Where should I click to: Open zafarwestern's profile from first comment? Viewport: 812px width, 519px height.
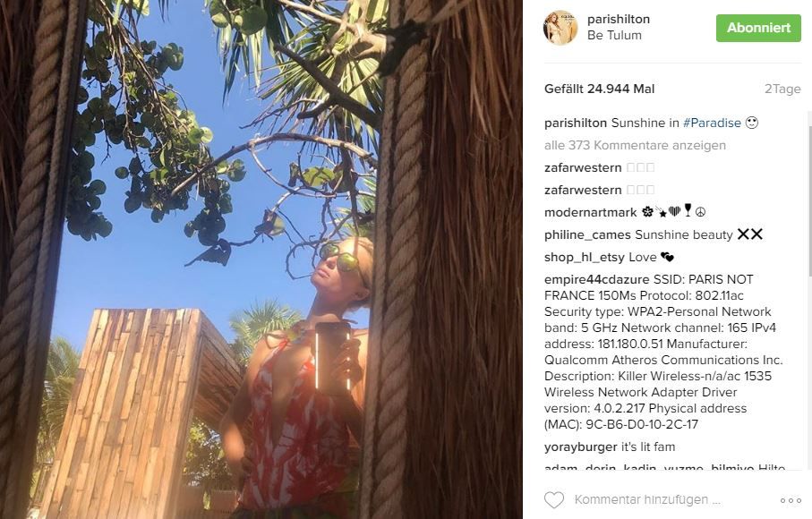click(x=583, y=167)
